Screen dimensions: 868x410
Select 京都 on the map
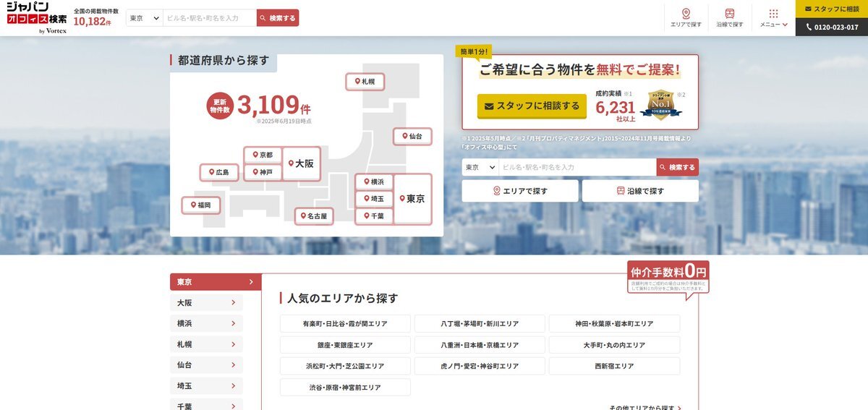262,155
